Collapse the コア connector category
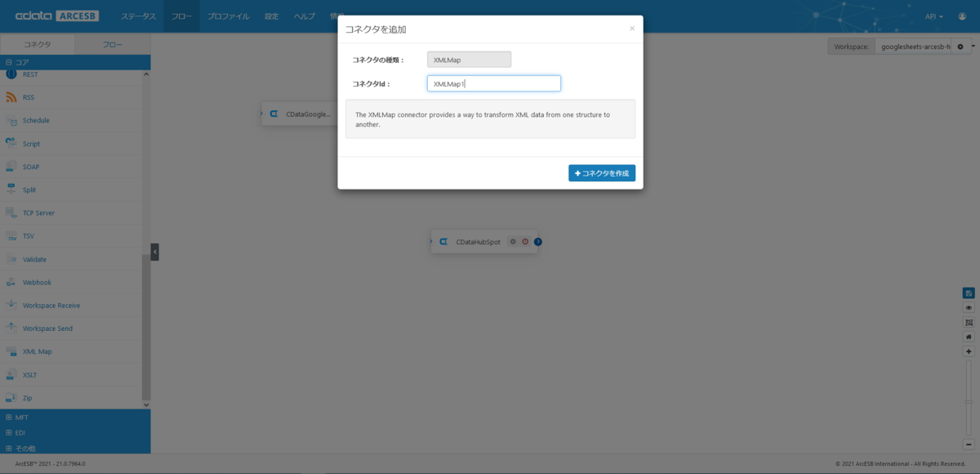This screenshot has width=980, height=474. [75, 62]
